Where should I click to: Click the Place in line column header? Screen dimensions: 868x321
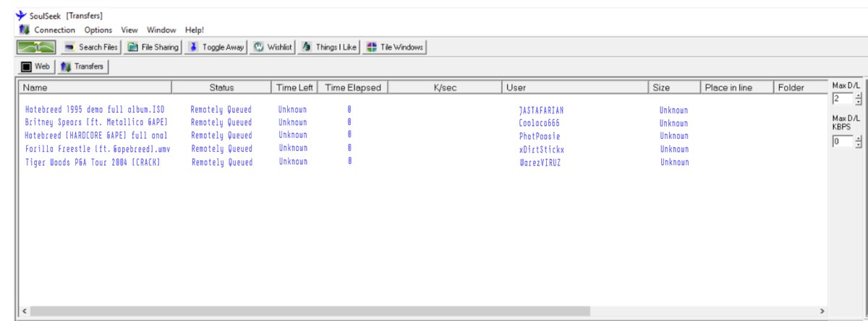point(736,87)
